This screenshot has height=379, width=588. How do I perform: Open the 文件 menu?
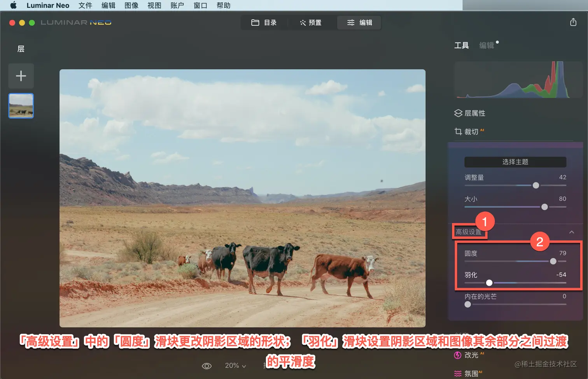point(85,5)
